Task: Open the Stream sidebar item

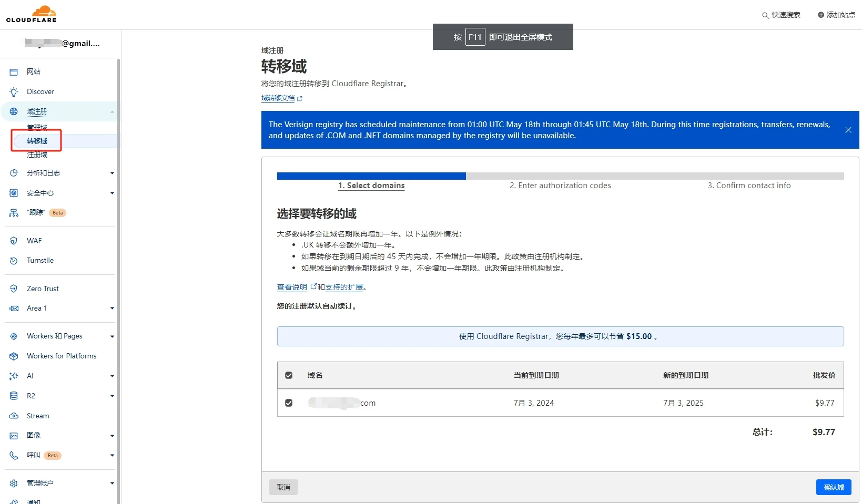Action: point(38,416)
